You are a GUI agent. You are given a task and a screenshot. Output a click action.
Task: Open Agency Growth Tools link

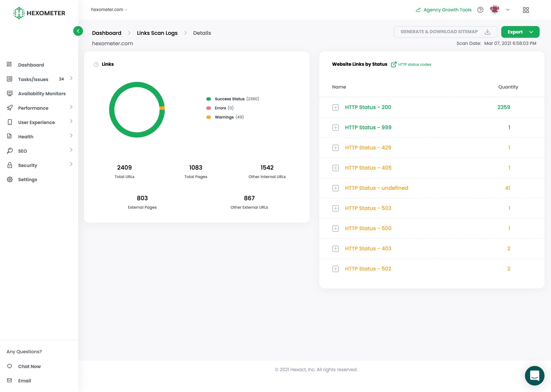tap(448, 10)
